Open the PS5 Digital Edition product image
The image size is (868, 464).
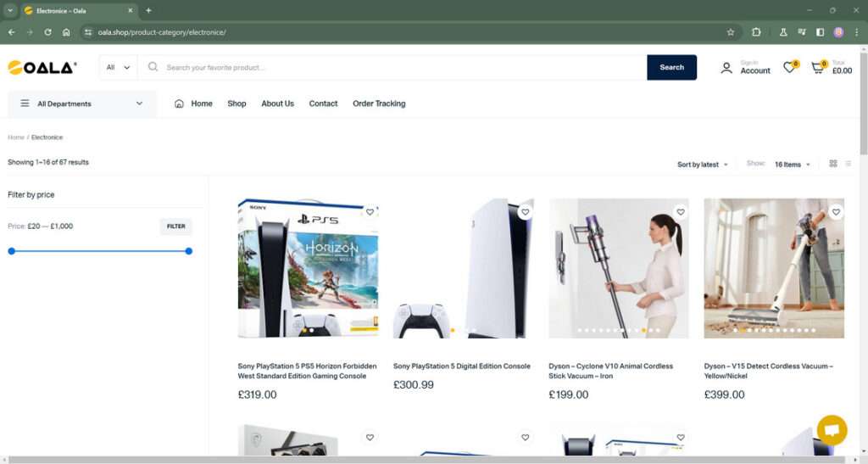(x=464, y=268)
